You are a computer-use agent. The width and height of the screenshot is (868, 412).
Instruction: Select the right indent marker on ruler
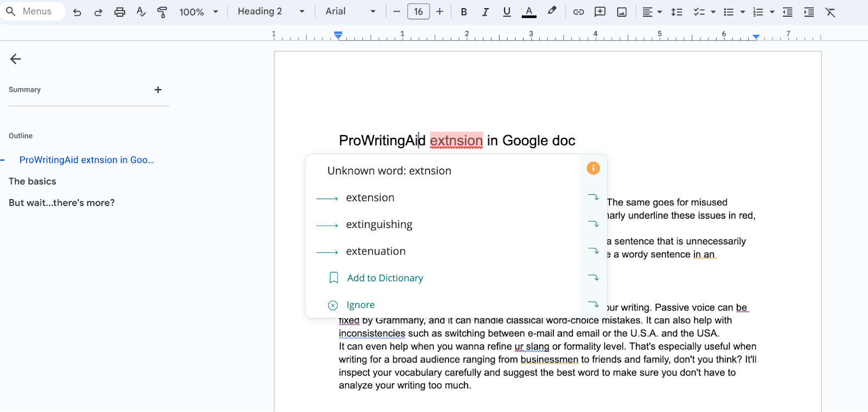point(756,37)
